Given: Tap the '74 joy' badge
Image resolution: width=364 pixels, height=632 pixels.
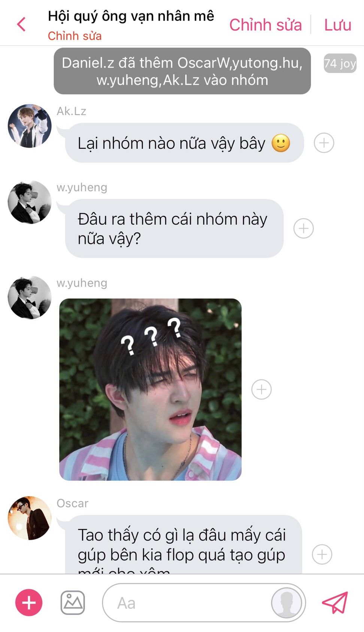Looking at the screenshot, I should 340,63.
